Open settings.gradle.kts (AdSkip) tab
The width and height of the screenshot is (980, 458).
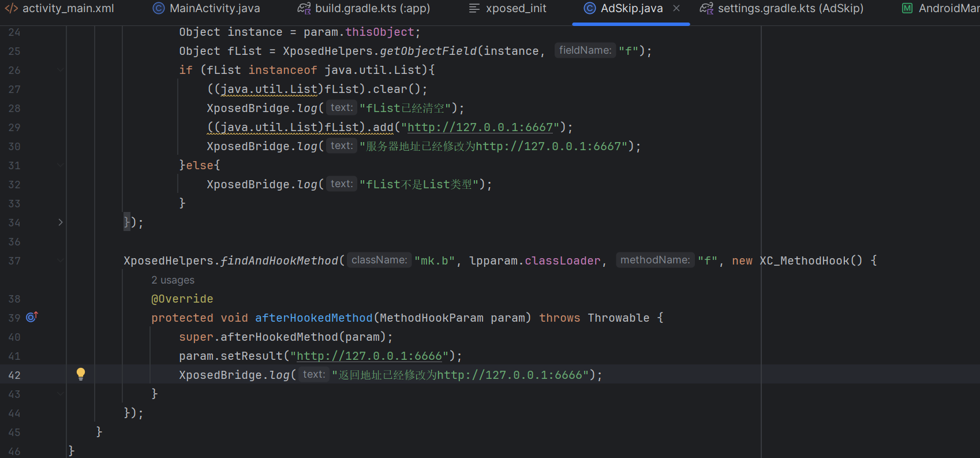click(781, 9)
